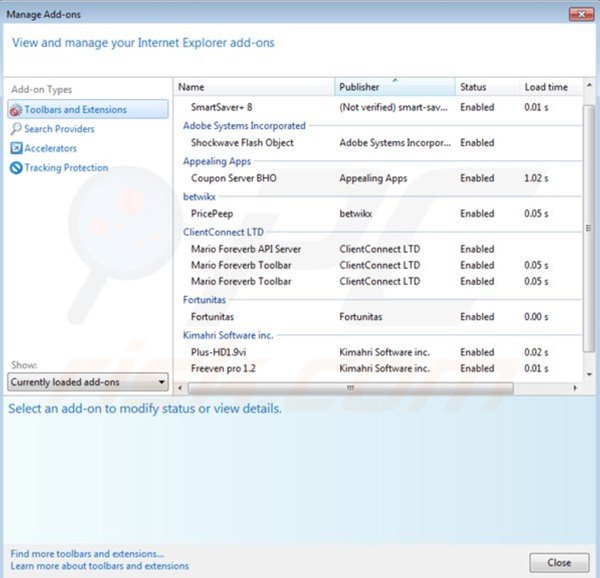Click the 0.00 s load time of Fortunitas
Screen dimensions: 600x578
(x=536, y=317)
